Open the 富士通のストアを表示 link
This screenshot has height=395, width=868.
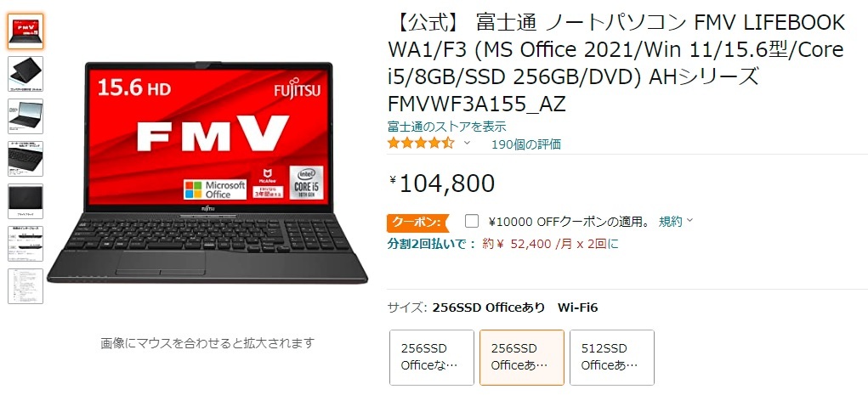pos(446,127)
